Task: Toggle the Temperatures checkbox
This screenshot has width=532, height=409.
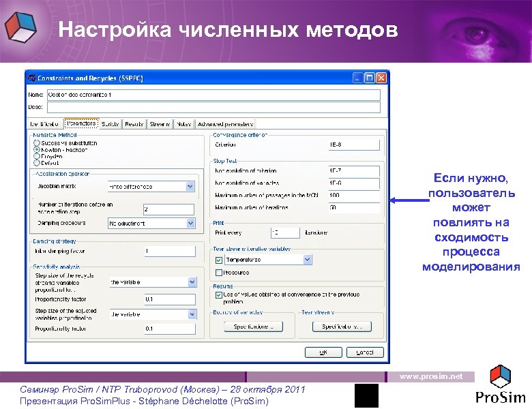Action: click(219, 260)
